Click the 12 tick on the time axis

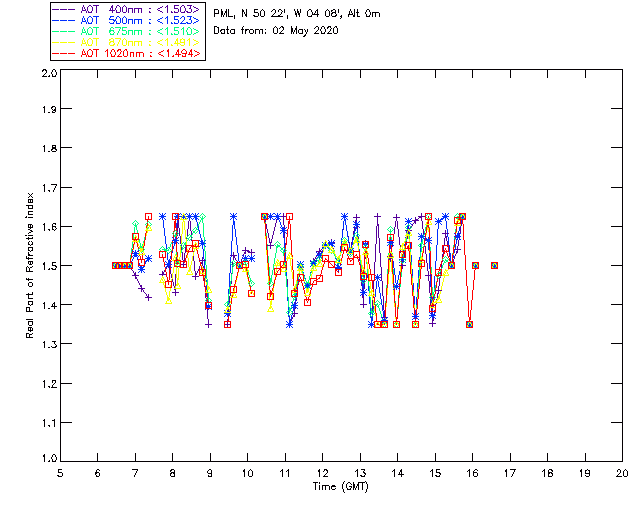tap(322, 473)
